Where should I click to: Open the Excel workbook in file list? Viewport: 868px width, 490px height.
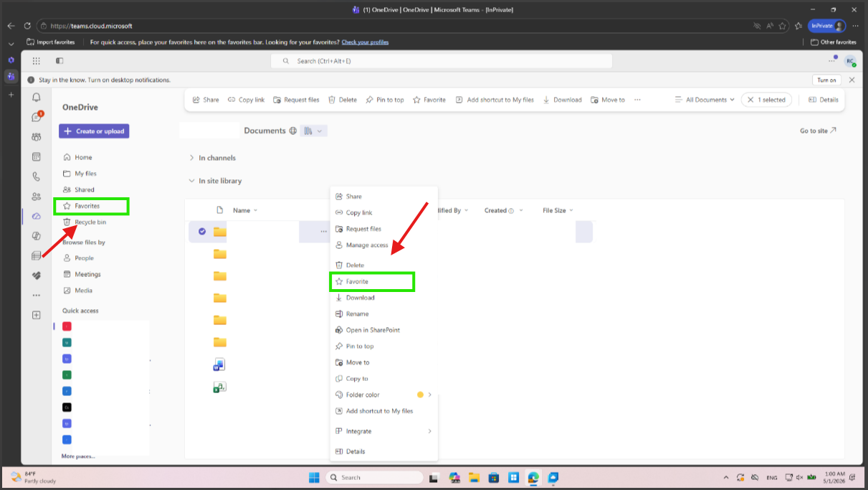219,387
